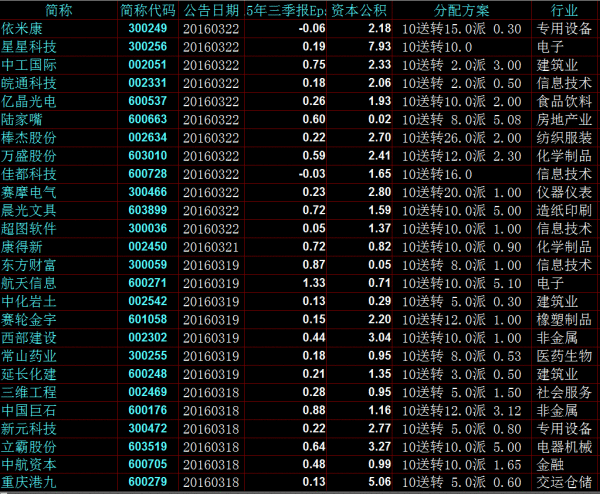Click the 三季报Eps column header
The image size is (600, 494).
[x=286, y=10]
